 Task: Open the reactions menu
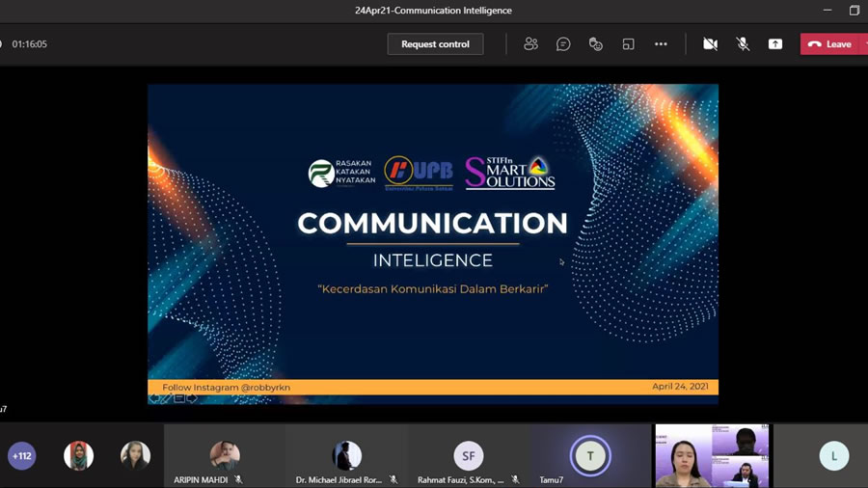click(x=596, y=44)
